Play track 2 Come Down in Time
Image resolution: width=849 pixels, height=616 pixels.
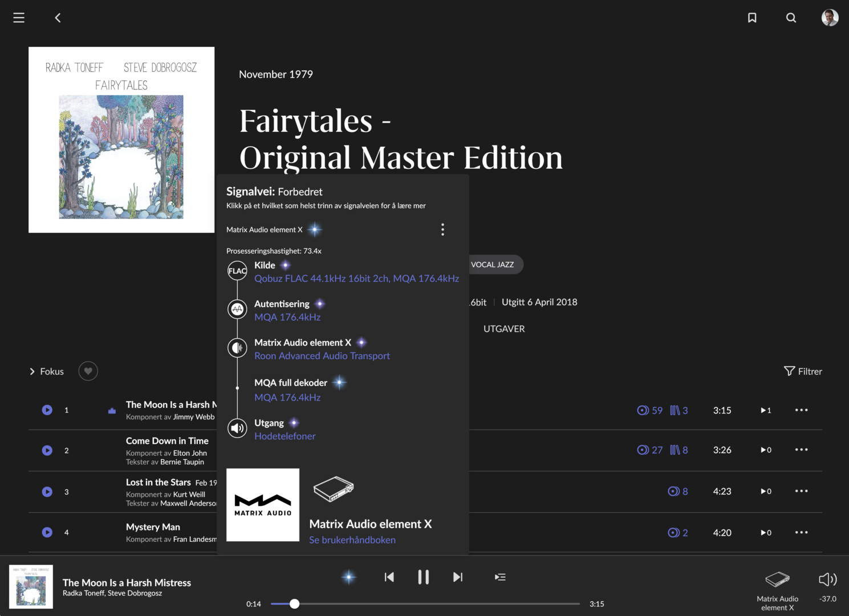47,451
